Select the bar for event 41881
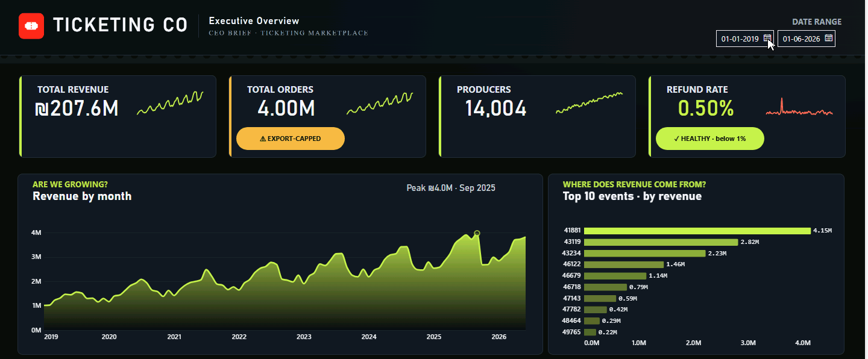This screenshot has width=868, height=359. 697,231
